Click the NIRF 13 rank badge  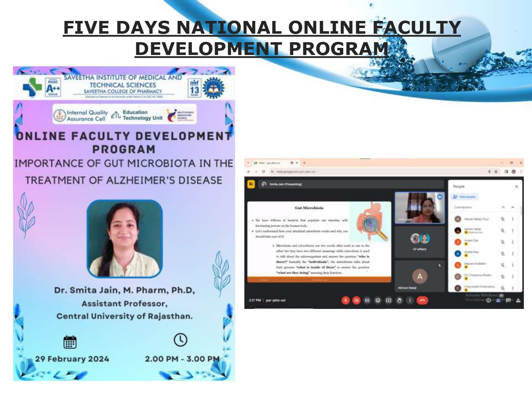tap(194, 88)
